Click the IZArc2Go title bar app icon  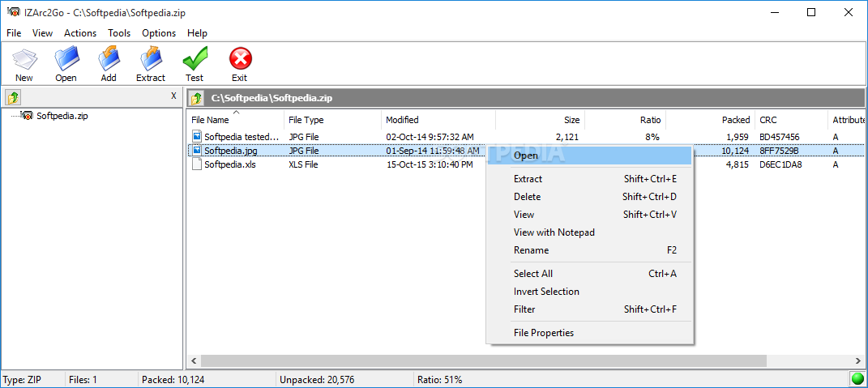13,12
